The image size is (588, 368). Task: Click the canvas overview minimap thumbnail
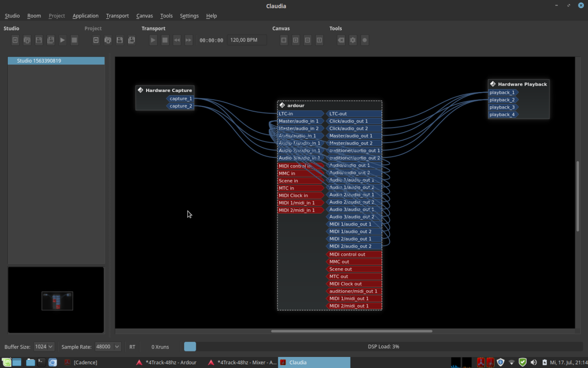[x=57, y=301]
